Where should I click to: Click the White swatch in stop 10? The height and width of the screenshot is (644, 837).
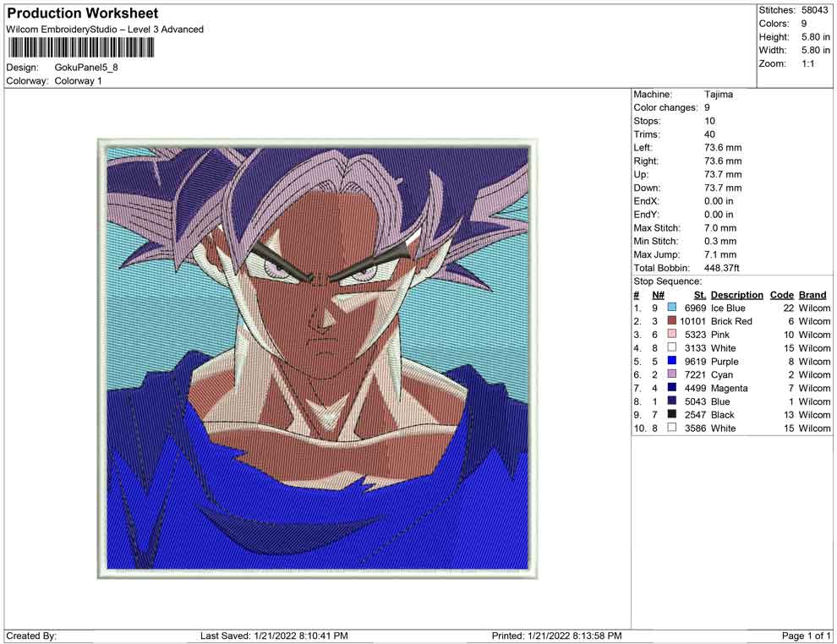[672, 428]
